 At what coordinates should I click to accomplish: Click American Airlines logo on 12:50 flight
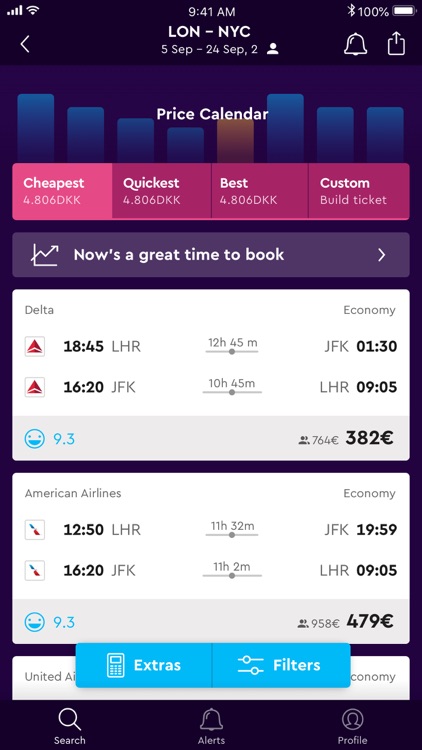[35, 529]
